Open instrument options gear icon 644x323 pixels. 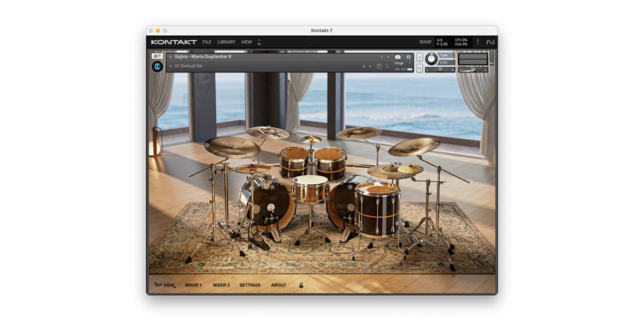(x=157, y=56)
